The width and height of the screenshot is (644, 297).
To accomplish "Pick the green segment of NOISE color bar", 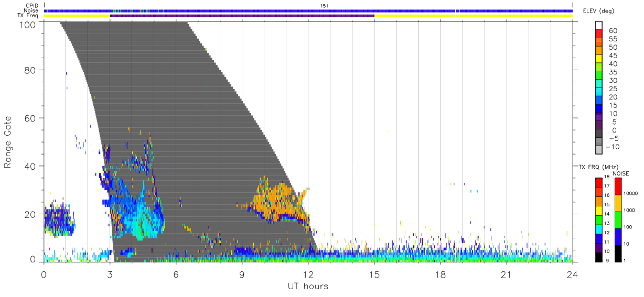I will (x=618, y=219).
